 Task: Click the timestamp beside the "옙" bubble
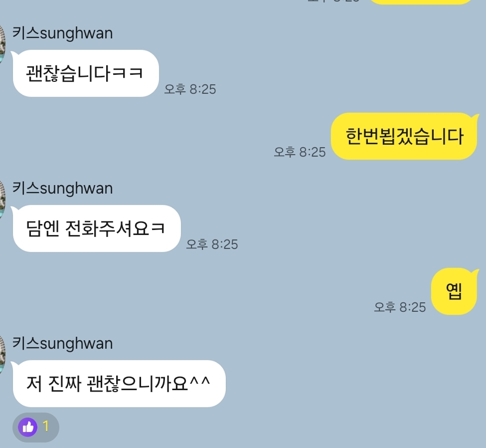point(400,307)
